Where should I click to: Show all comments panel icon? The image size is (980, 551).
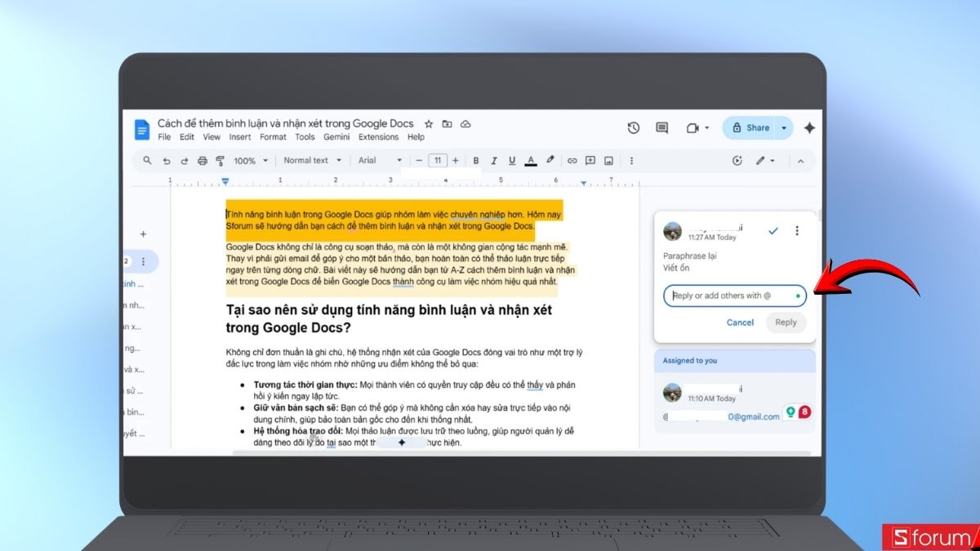click(x=661, y=128)
